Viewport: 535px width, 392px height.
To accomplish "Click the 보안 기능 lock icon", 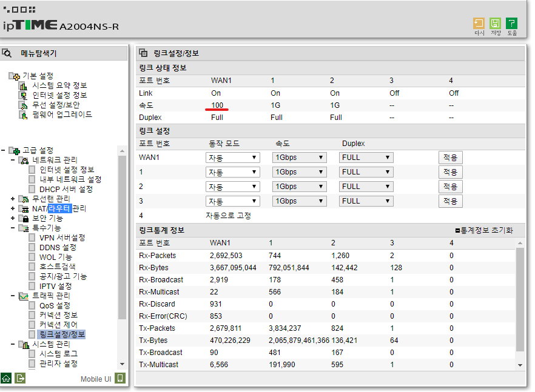I will [24, 218].
